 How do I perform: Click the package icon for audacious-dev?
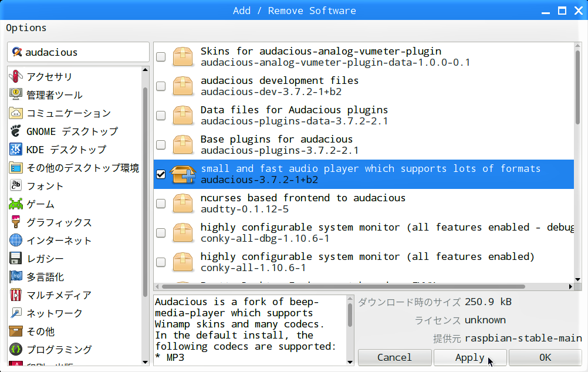pos(183,86)
